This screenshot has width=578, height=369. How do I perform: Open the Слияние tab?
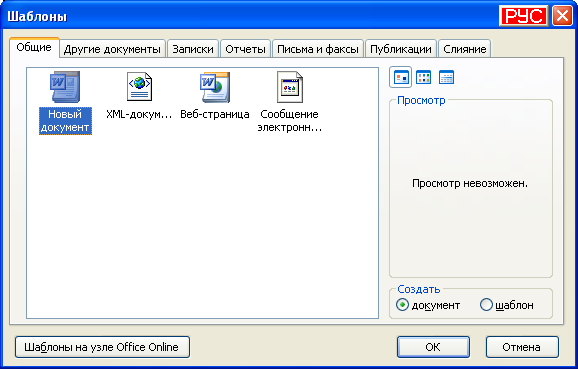[464, 49]
